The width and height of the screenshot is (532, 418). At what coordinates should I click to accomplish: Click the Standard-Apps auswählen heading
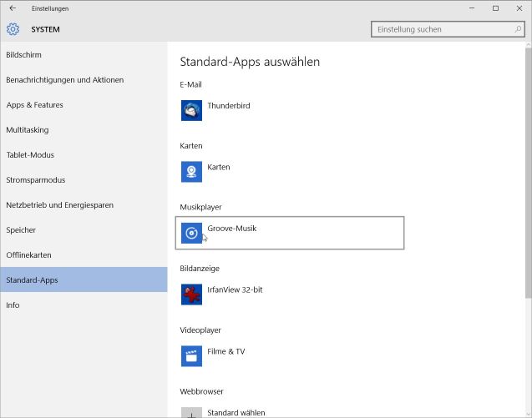[x=250, y=62]
